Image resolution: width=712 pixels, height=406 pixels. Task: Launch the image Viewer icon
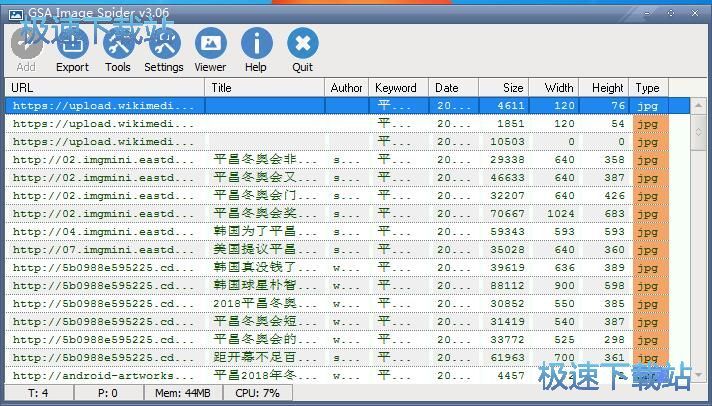click(210, 43)
